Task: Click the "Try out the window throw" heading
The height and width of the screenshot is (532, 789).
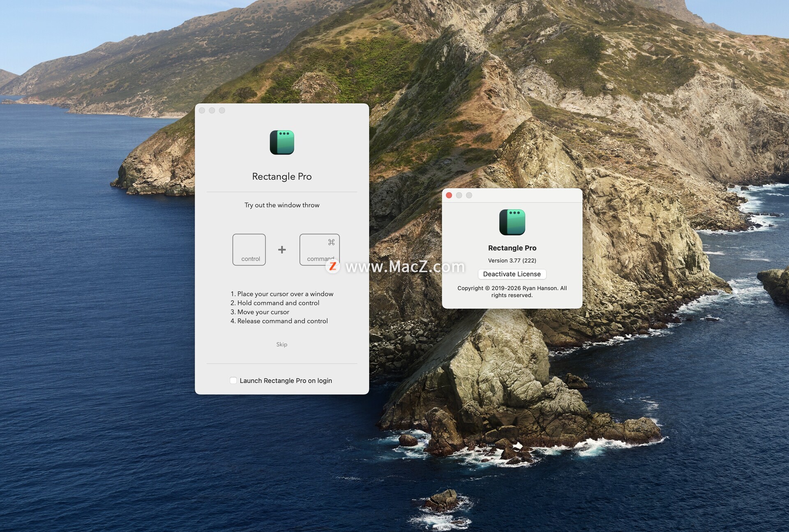Action: click(282, 205)
